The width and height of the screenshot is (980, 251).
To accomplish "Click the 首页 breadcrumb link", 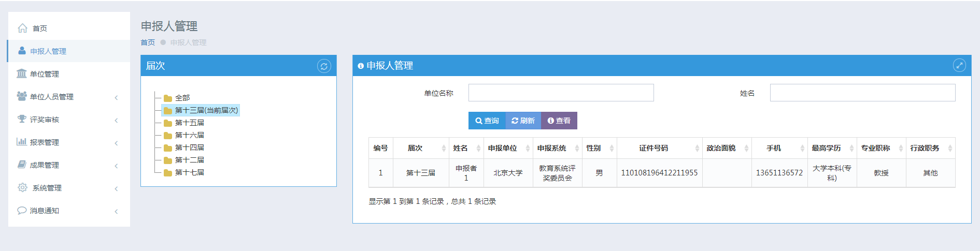I will pos(148,42).
